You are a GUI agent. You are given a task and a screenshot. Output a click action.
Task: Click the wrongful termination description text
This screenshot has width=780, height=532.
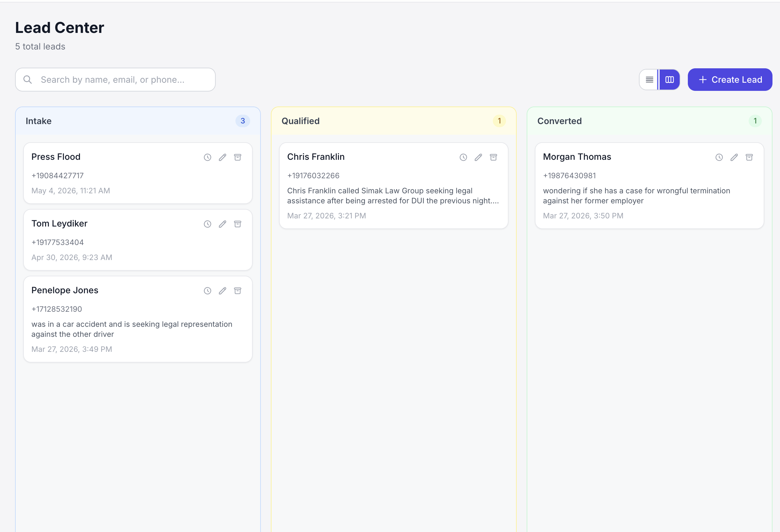636,196
